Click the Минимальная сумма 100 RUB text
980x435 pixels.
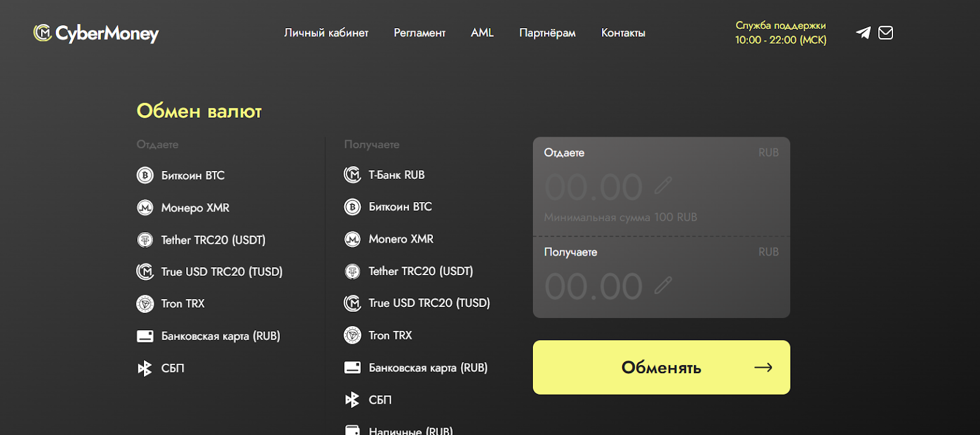point(620,217)
